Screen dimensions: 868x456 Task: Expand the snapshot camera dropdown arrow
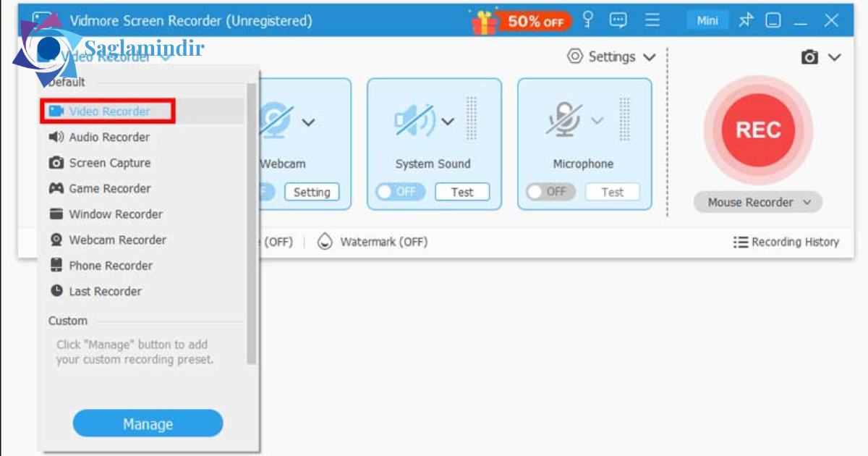pos(835,57)
